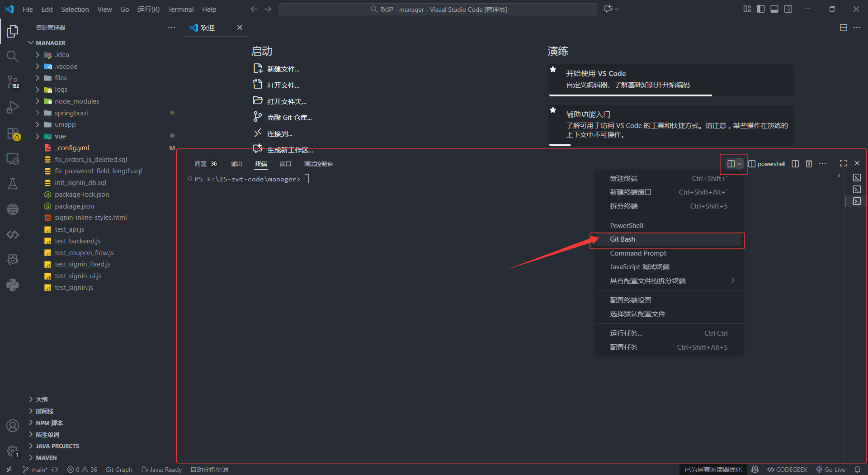
Task: Kill terminal with the trash icon
Action: (x=809, y=164)
